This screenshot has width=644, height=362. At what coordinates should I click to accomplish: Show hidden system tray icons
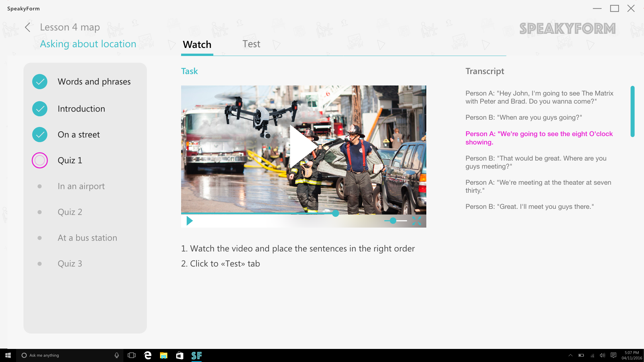coord(570,355)
